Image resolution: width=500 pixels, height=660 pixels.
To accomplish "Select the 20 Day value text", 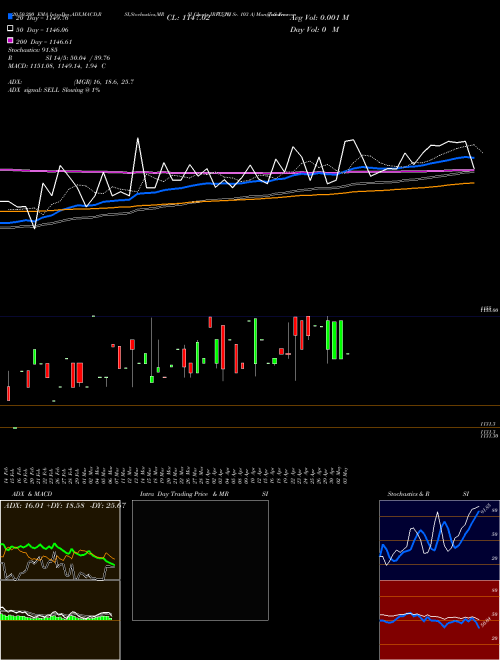I will [x=42, y=18].
